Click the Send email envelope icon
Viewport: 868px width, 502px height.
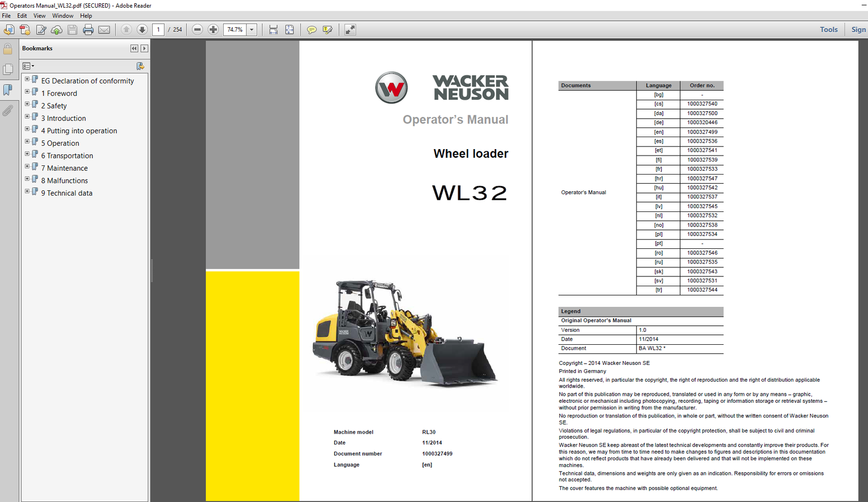pyautogui.click(x=104, y=30)
